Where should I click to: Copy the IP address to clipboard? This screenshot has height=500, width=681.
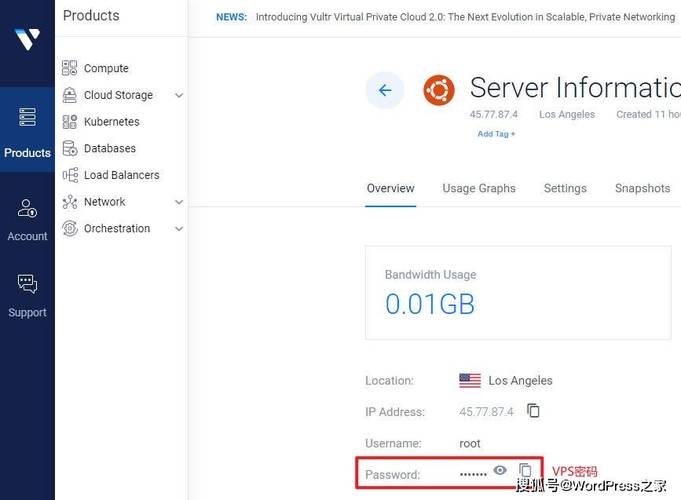tap(534, 411)
